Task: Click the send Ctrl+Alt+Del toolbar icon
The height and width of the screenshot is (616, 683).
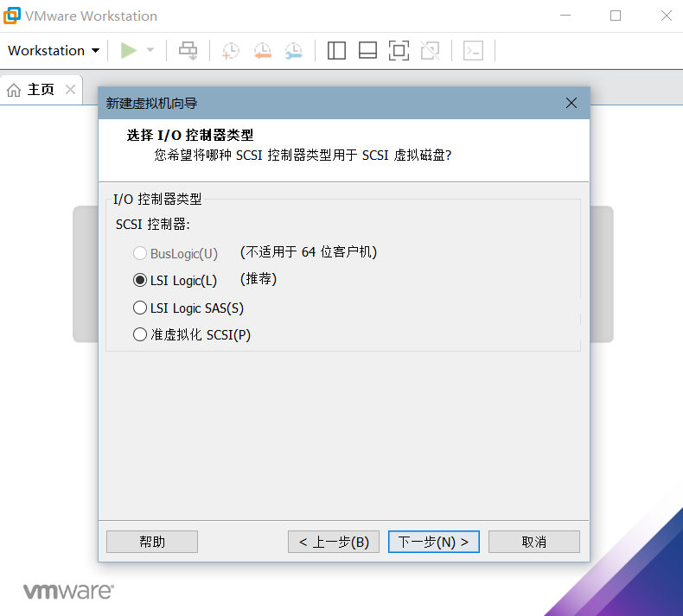Action: [188, 50]
